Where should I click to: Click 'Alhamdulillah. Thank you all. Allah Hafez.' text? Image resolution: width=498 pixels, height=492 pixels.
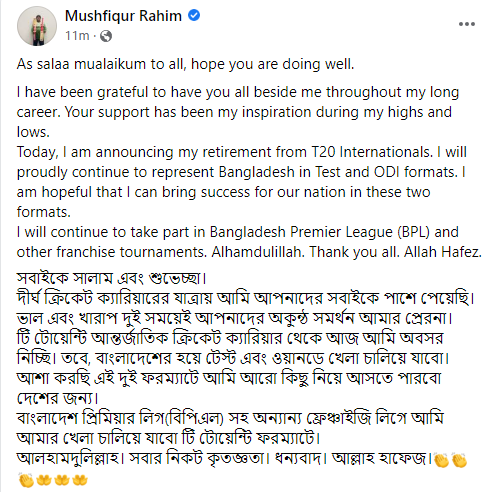347,252
